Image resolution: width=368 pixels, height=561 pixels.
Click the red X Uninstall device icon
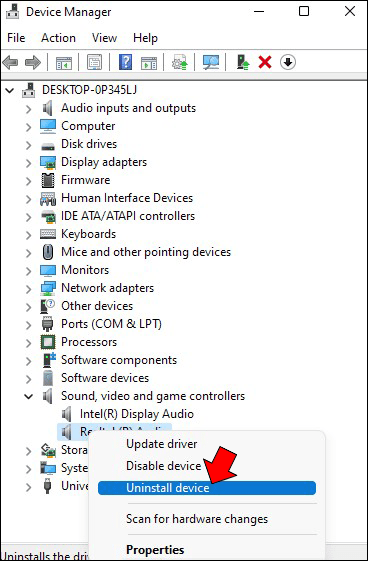[x=265, y=63]
